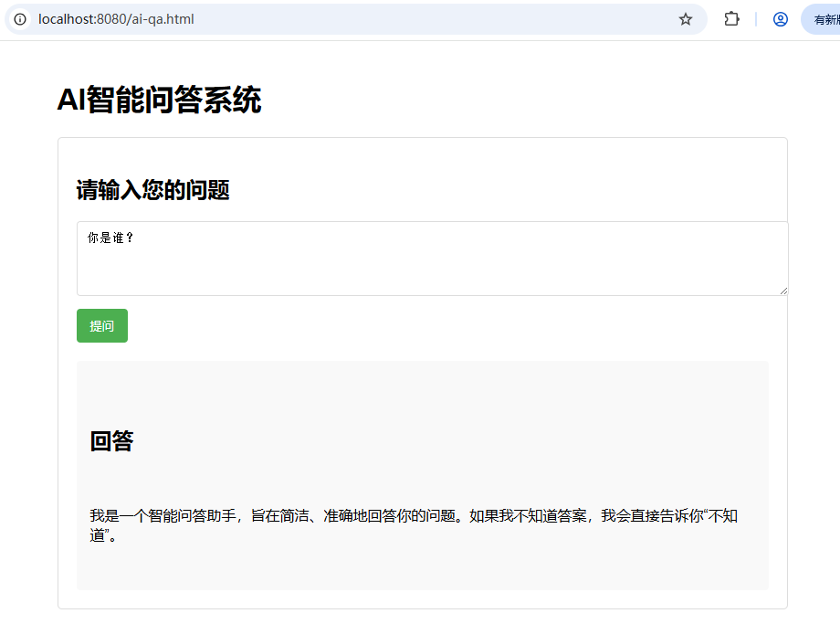Image resolution: width=840 pixels, height=624 pixels.
Task: Open the Chrome profile avatar icon
Action: pyautogui.click(x=780, y=19)
